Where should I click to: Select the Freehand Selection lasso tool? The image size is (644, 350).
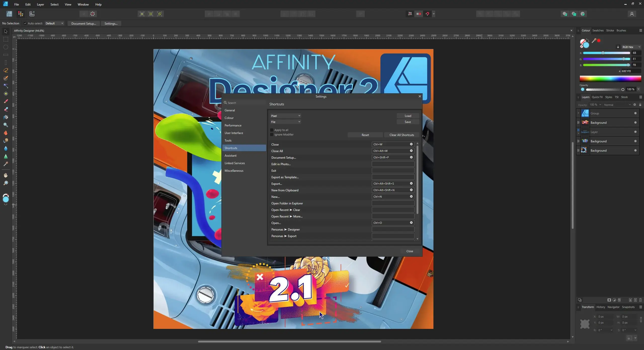point(6,70)
